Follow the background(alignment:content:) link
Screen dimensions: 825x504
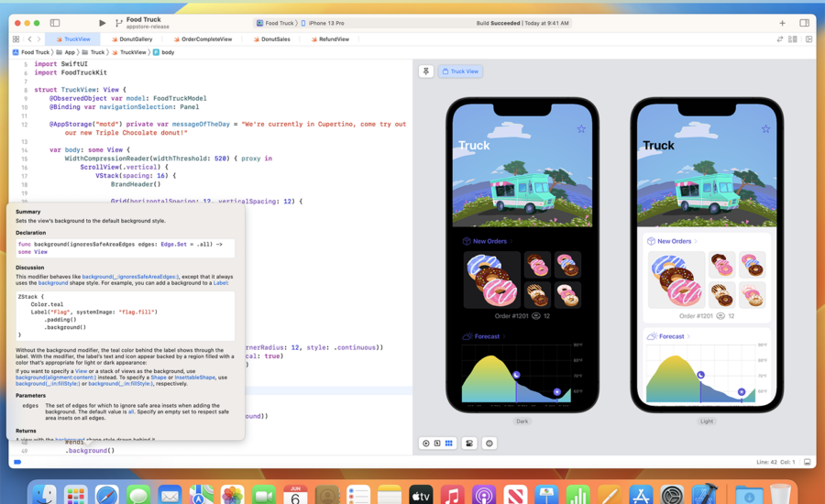[56, 378]
